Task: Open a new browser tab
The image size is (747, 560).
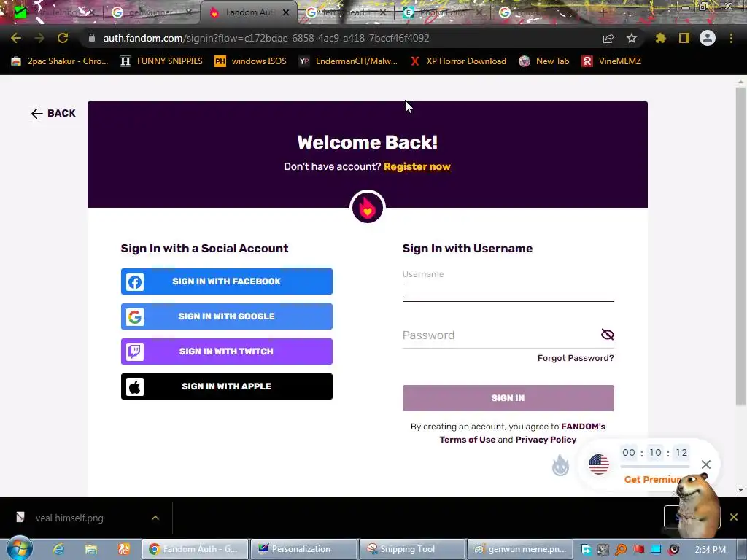Action: pyautogui.click(x=603, y=12)
